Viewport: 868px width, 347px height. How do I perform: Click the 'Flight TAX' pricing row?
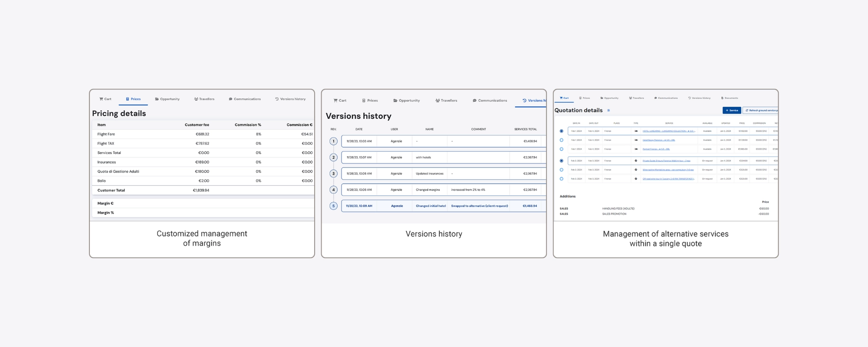pos(203,144)
